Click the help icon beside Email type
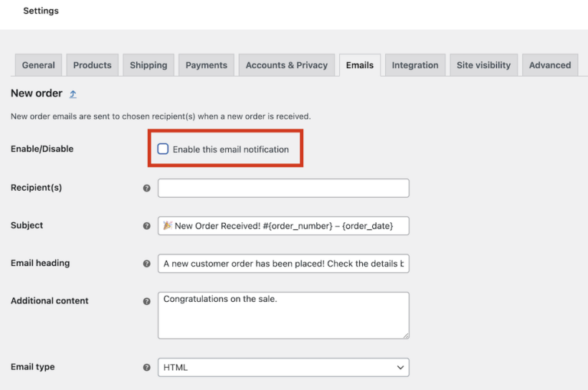The width and height of the screenshot is (588, 390). (147, 368)
